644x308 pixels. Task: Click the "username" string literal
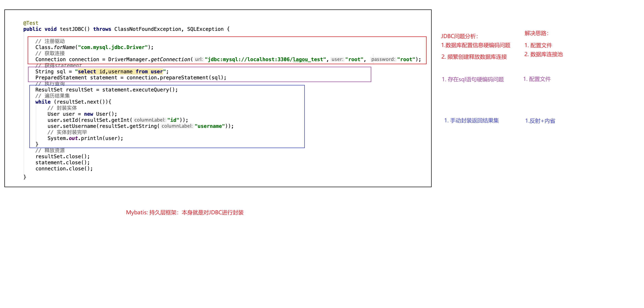pyautogui.click(x=209, y=126)
